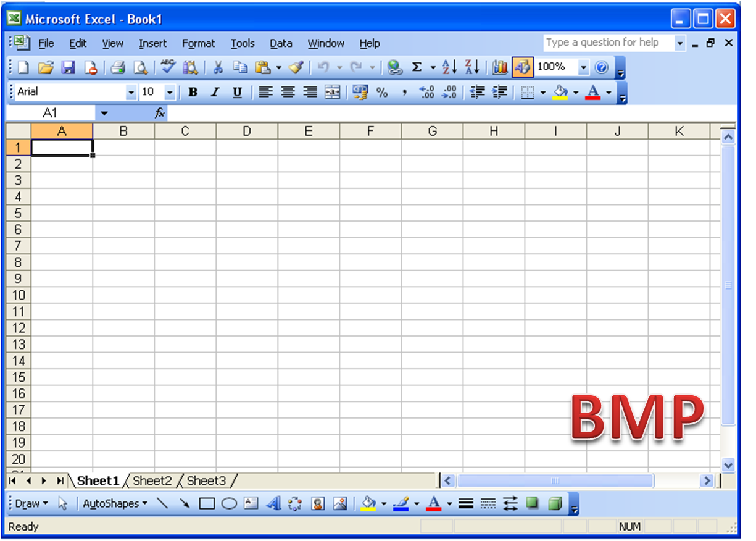Switch to the Sheet2 tab
756x541 pixels.
[152, 480]
